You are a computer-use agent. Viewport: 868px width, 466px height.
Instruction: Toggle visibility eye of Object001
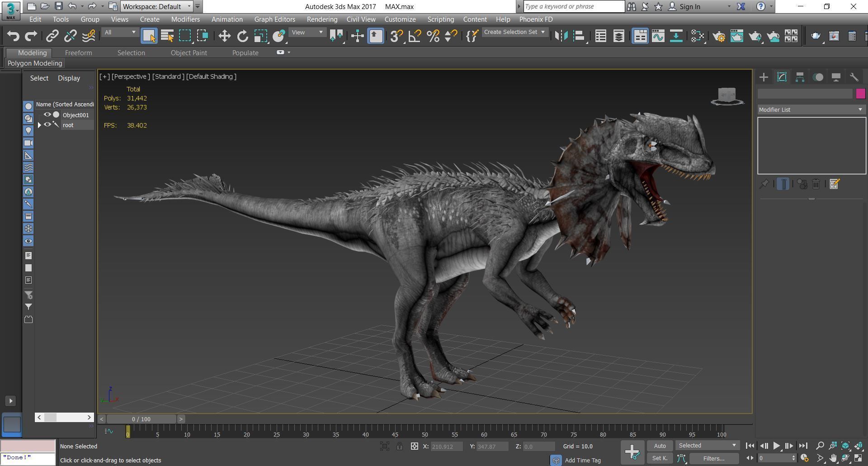tap(47, 115)
